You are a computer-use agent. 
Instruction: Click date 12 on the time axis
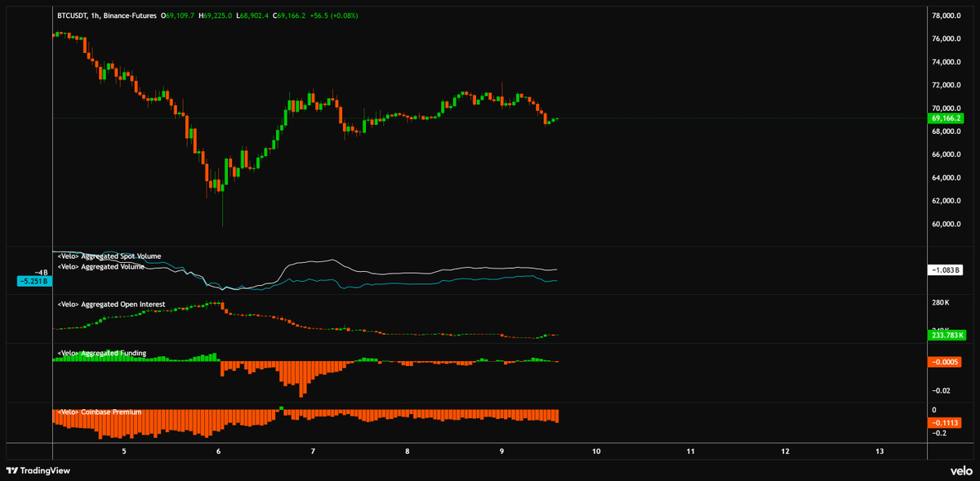pos(785,451)
